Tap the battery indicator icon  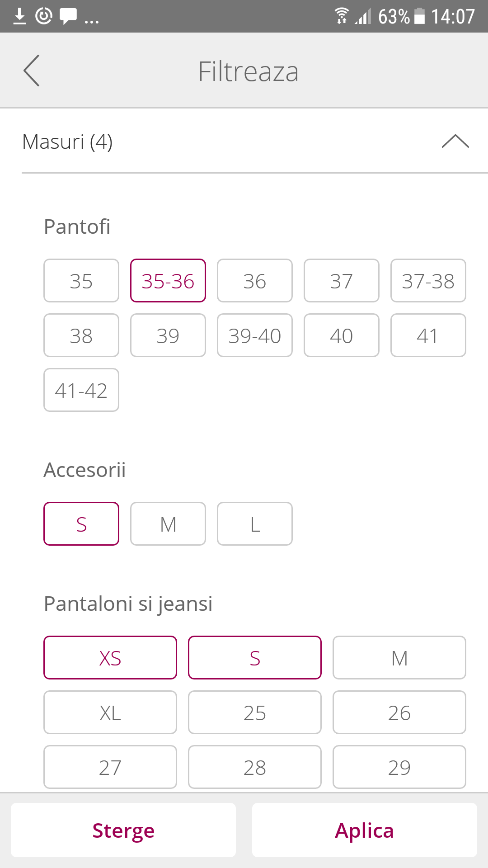[420, 16]
